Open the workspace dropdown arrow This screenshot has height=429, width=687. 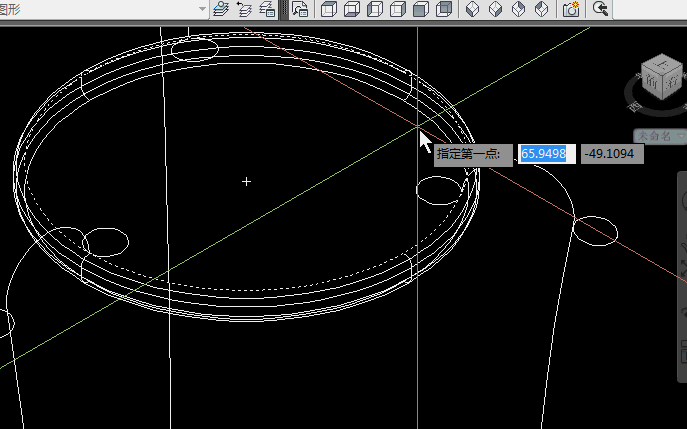point(202,9)
